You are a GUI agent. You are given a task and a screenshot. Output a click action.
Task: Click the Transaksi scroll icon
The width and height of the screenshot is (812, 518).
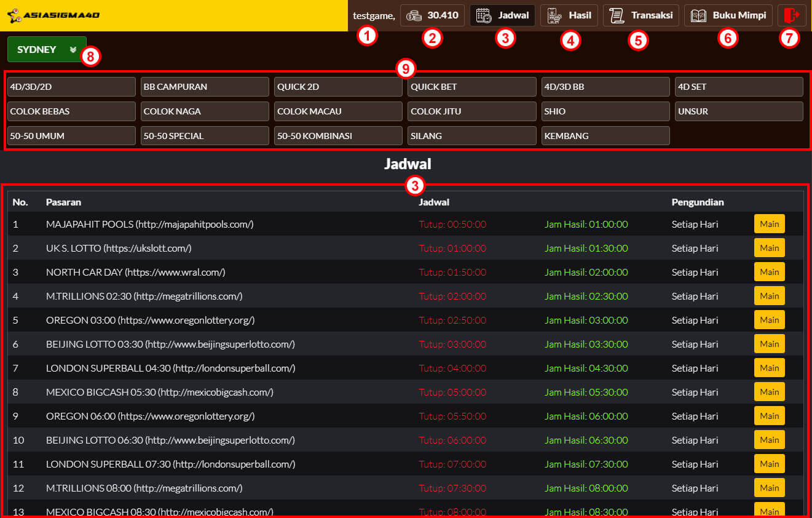coord(617,15)
